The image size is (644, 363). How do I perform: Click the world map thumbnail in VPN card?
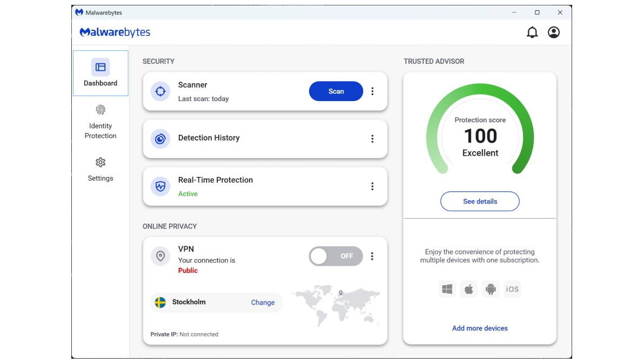click(336, 305)
